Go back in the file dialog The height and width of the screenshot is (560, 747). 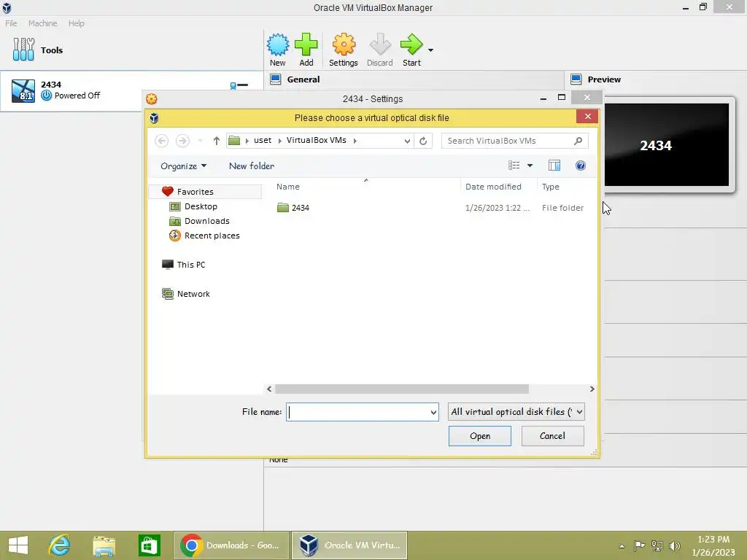(161, 141)
